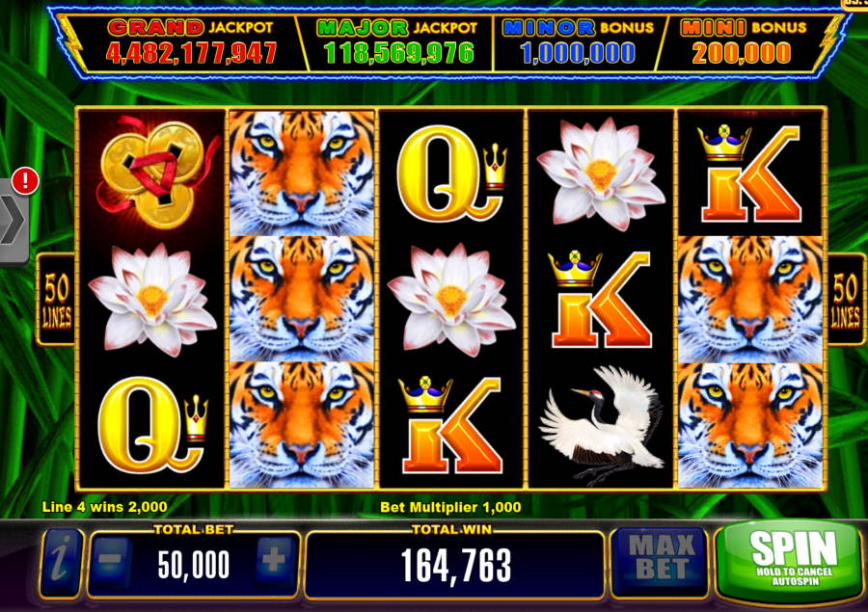868x612 pixels.
Task: Increase total bet with plus button
Action: click(275, 561)
